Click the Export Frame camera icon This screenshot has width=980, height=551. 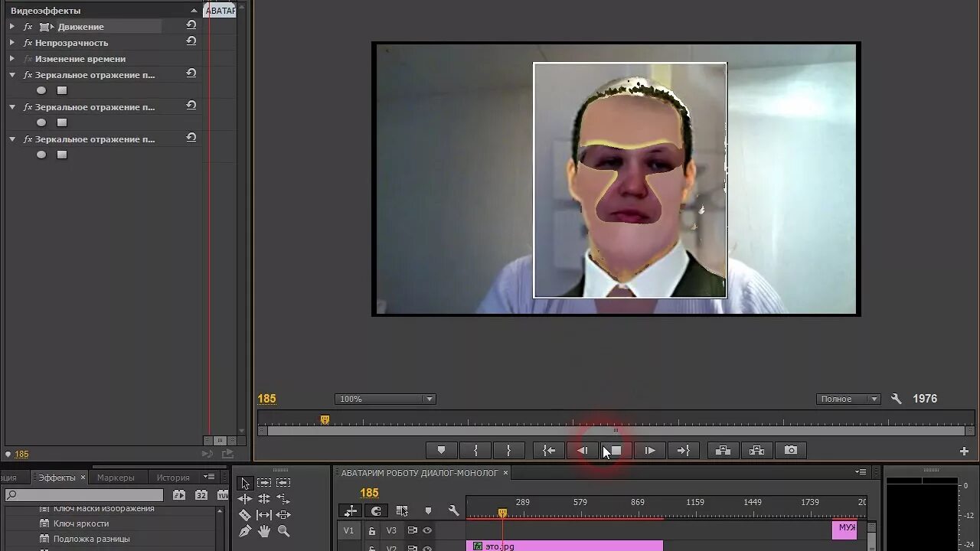[x=789, y=450]
